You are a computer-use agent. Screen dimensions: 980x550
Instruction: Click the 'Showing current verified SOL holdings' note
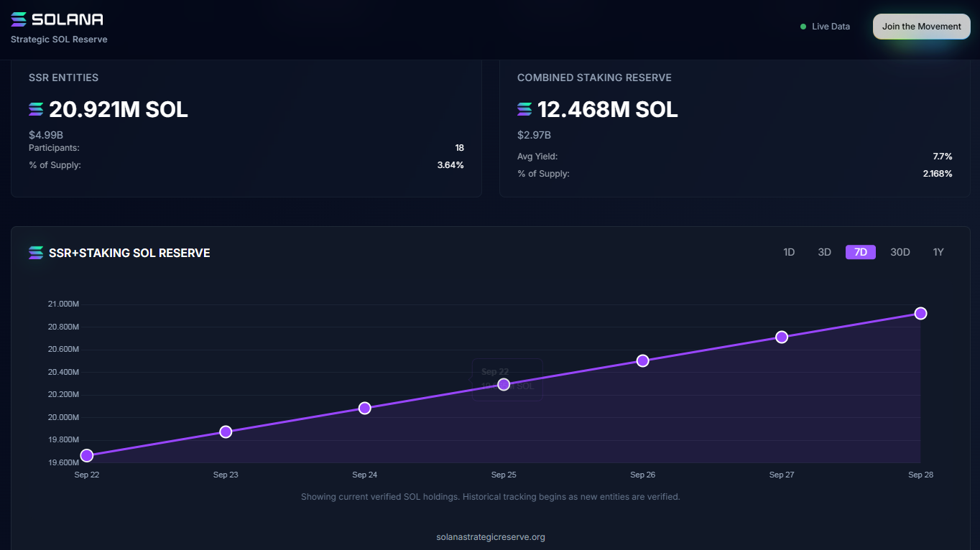pyautogui.click(x=490, y=497)
